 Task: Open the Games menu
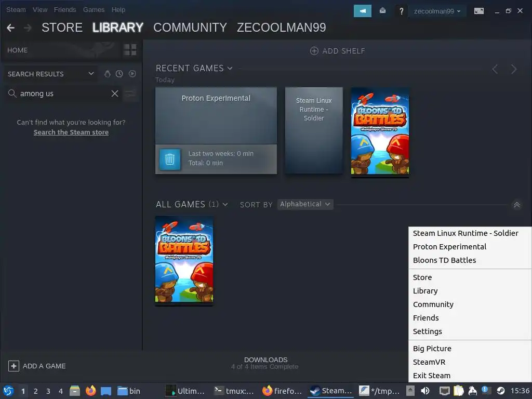click(94, 9)
